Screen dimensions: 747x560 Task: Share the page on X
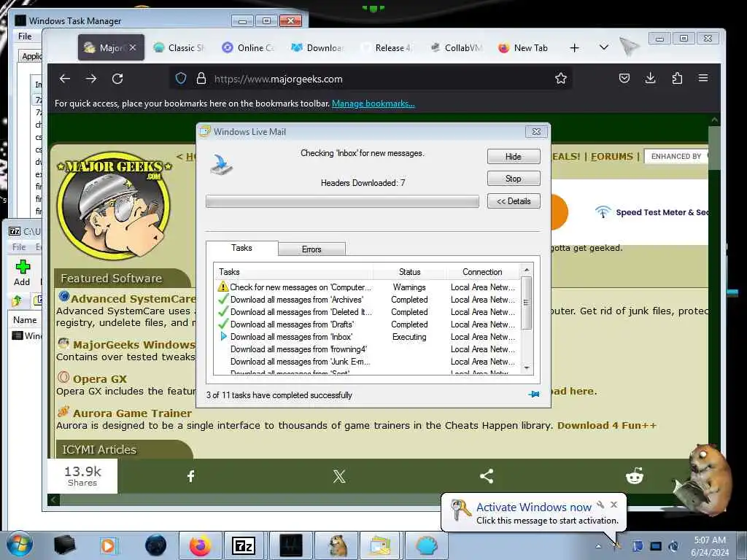[339, 476]
